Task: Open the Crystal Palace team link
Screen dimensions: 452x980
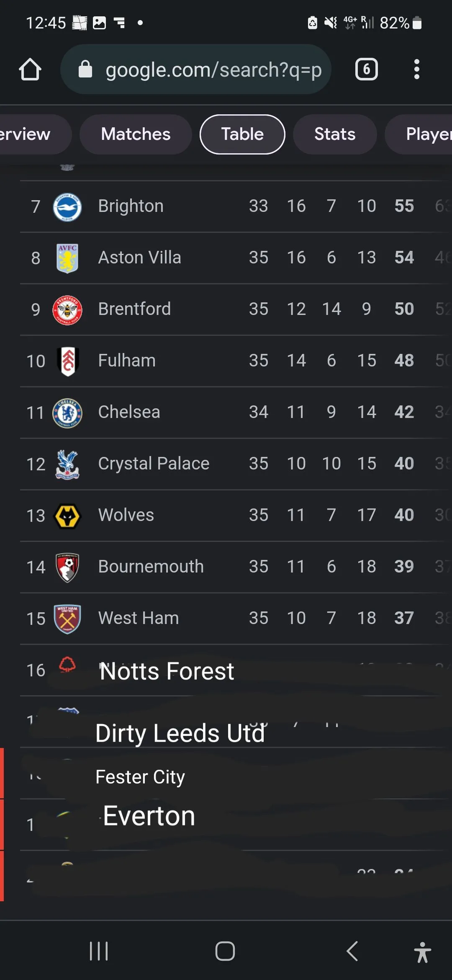Action: pyautogui.click(x=154, y=464)
